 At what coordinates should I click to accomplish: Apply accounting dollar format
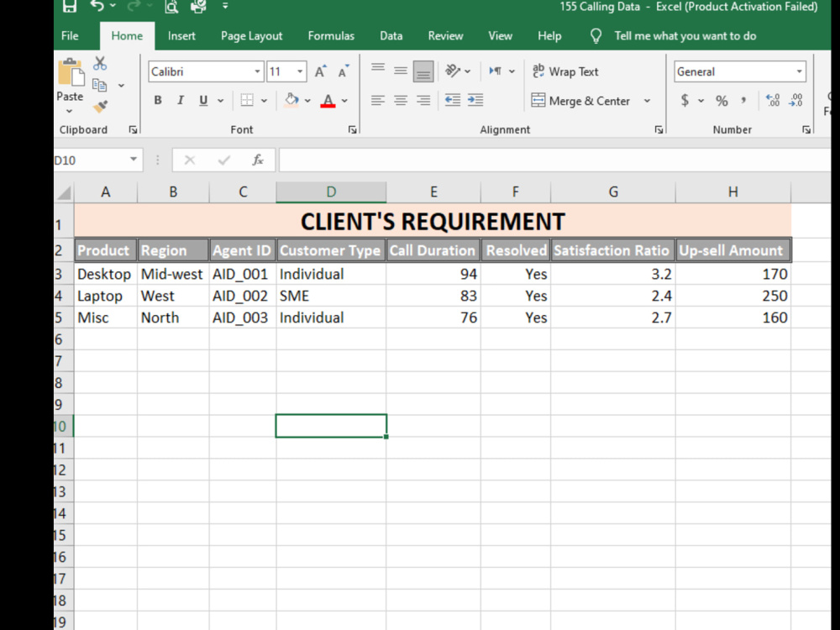pyautogui.click(x=685, y=100)
